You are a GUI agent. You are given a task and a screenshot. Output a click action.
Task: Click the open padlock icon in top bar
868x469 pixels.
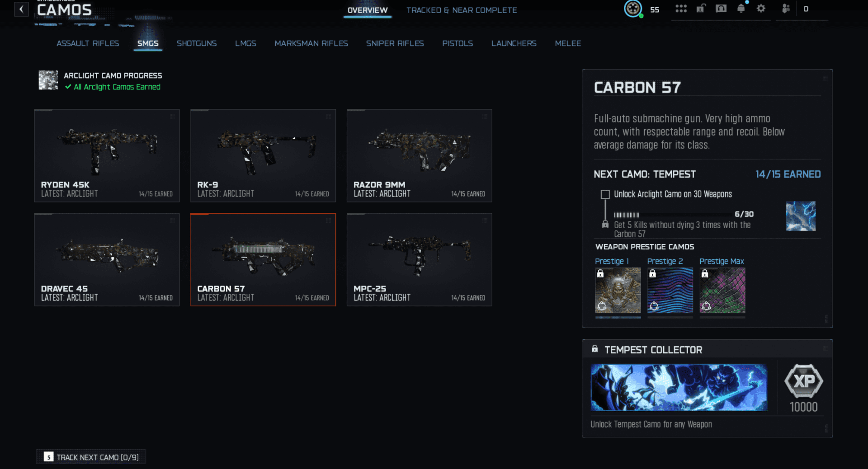click(701, 9)
